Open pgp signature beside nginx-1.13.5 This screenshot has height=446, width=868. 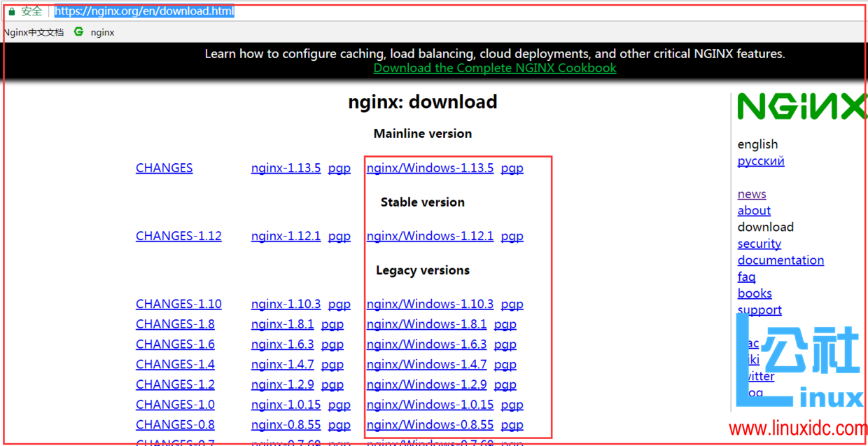[339, 168]
